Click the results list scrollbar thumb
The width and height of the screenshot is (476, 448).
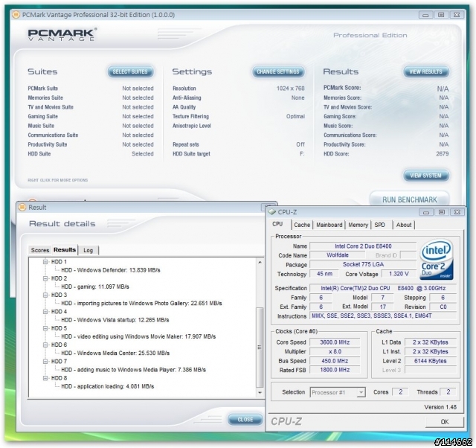(x=260, y=347)
